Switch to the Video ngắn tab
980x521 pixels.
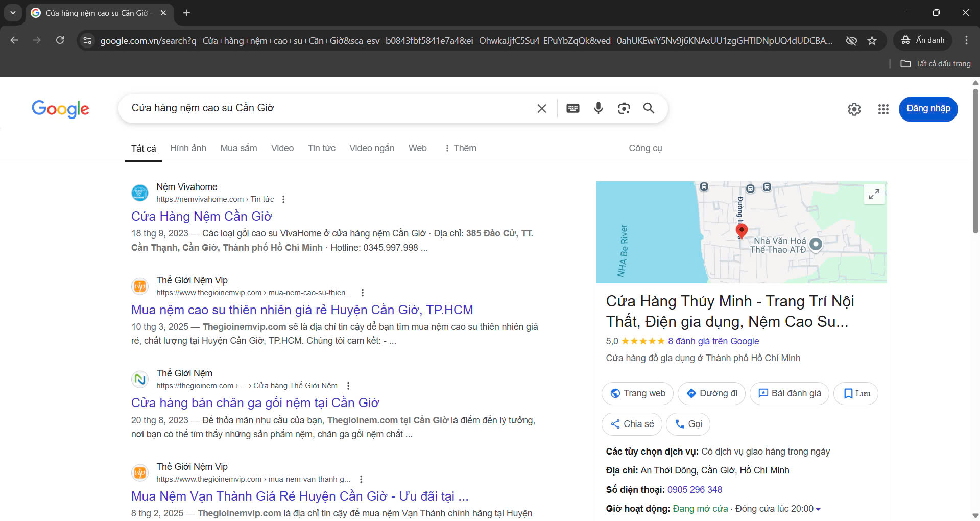372,148
